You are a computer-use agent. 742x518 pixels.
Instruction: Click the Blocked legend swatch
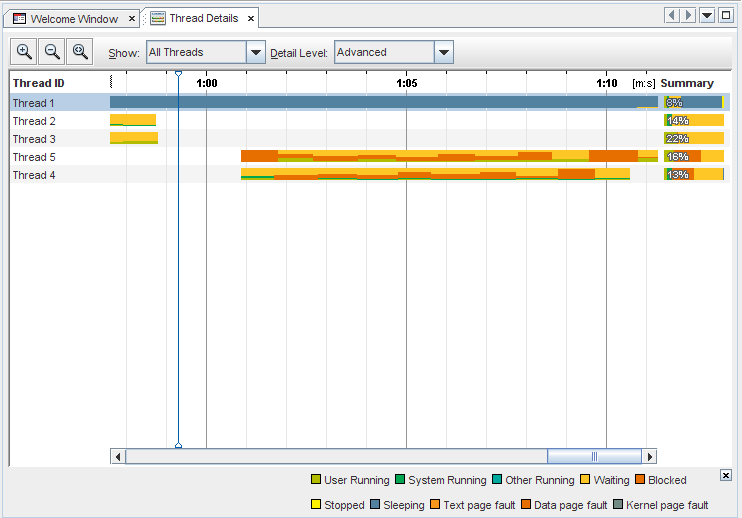[x=640, y=479]
